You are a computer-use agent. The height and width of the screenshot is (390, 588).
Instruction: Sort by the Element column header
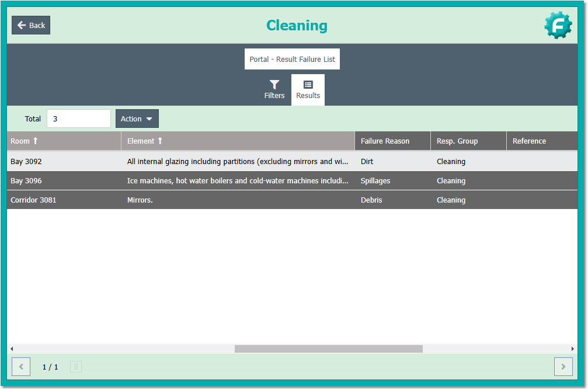coord(238,141)
